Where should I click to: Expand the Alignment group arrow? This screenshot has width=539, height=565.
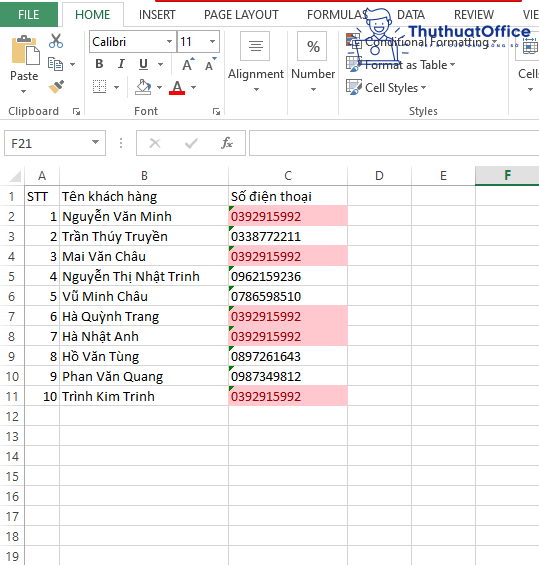point(256,89)
